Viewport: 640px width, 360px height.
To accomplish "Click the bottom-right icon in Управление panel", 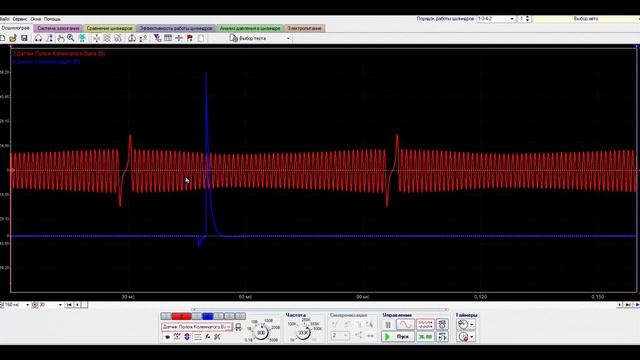I will pos(442,337).
